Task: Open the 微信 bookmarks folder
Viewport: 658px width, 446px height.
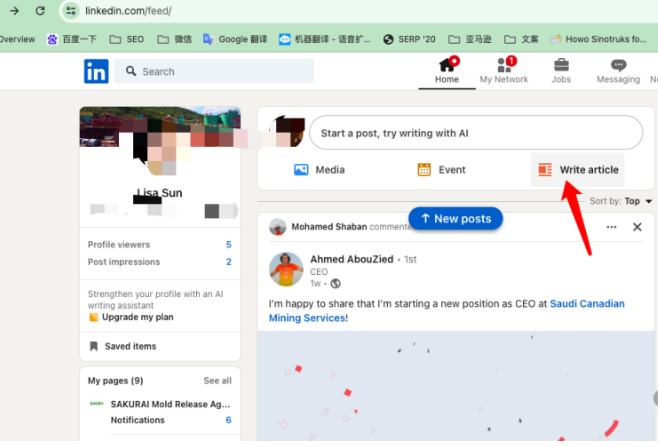Action: (x=175, y=39)
